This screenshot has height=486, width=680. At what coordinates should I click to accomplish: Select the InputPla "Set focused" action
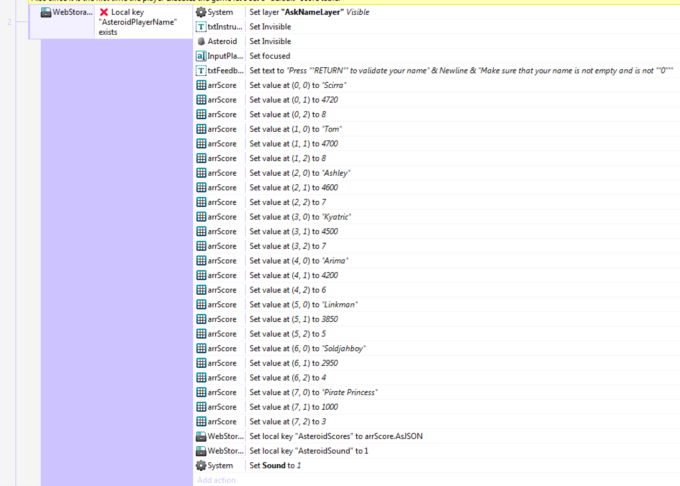tap(272, 56)
